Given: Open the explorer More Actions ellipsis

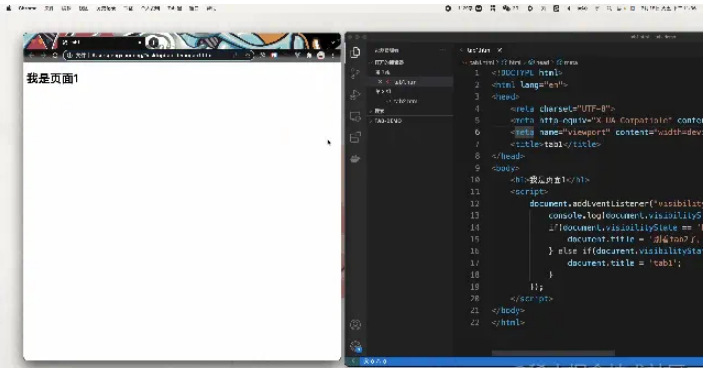Looking at the screenshot, I should [442, 50].
